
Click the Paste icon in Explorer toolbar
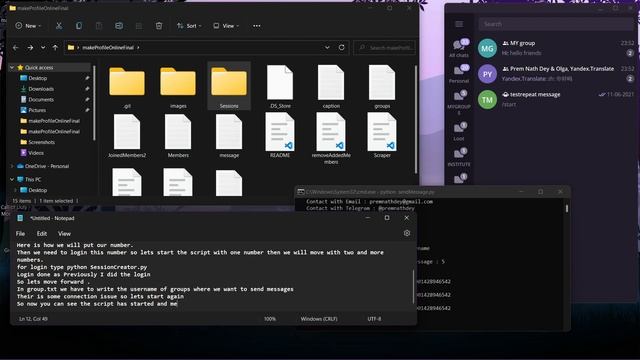point(99,26)
